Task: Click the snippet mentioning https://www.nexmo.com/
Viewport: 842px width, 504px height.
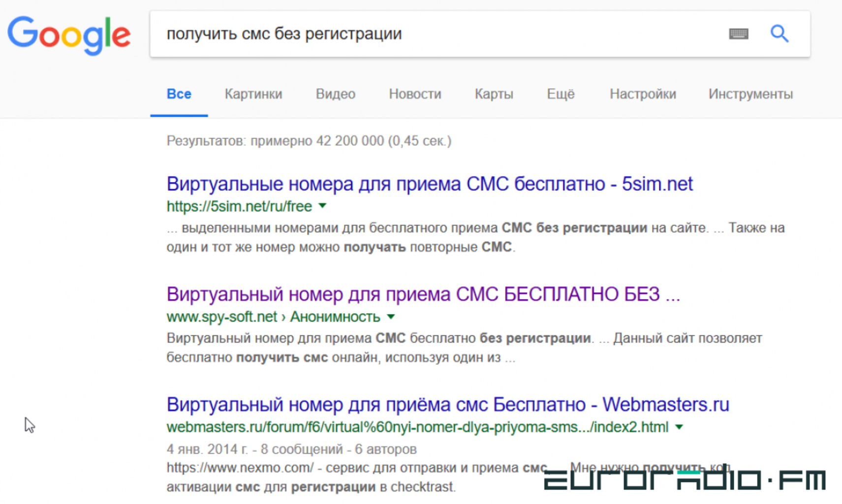Action: [449, 477]
